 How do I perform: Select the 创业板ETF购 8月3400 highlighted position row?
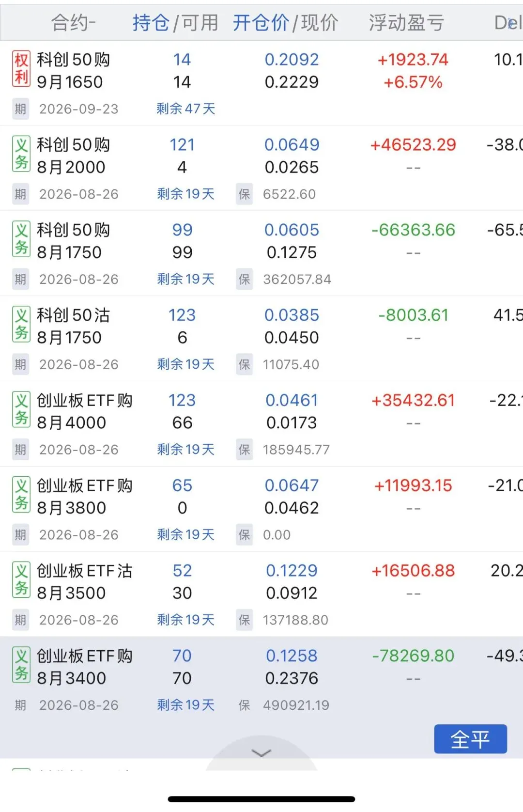click(x=261, y=679)
